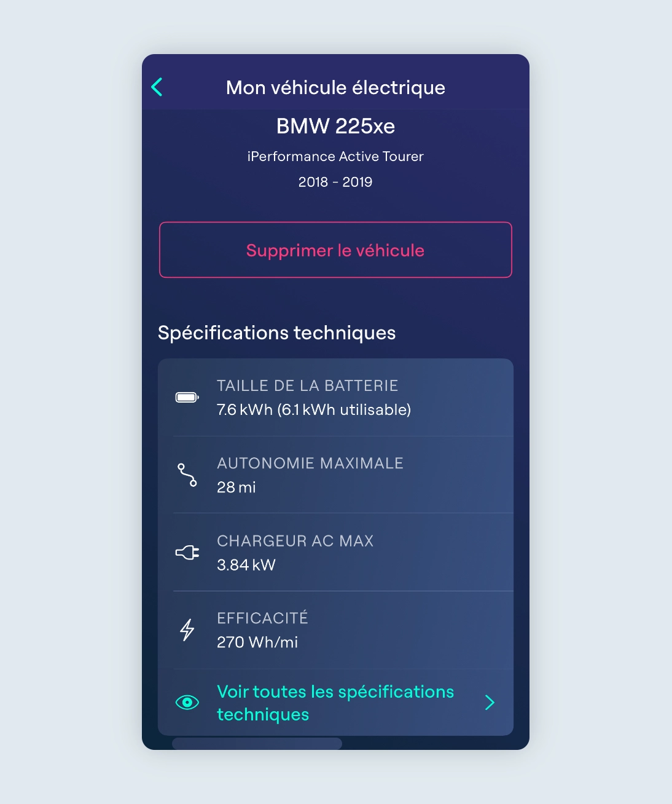Open Voir toutes les spécifications techniques link
This screenshot has height=804, width=672.
click(335, 703)
